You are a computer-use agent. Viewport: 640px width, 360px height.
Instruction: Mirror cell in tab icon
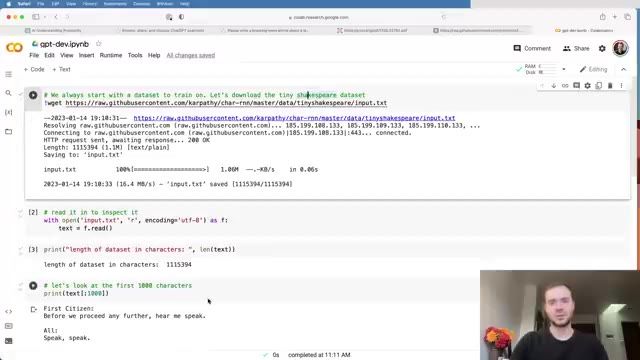point(599,86)
